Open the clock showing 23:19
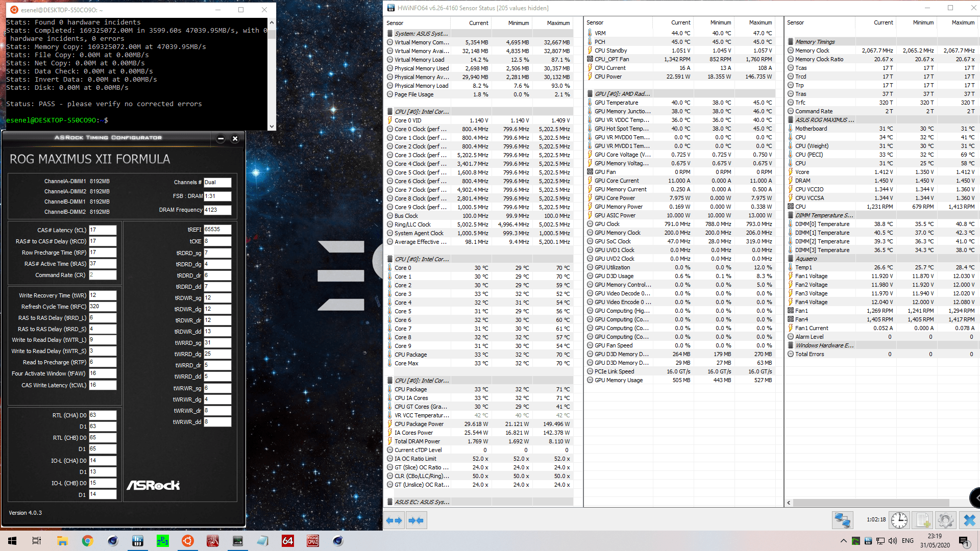The height and width of the screenshot is (551, 980). (935, 541)
